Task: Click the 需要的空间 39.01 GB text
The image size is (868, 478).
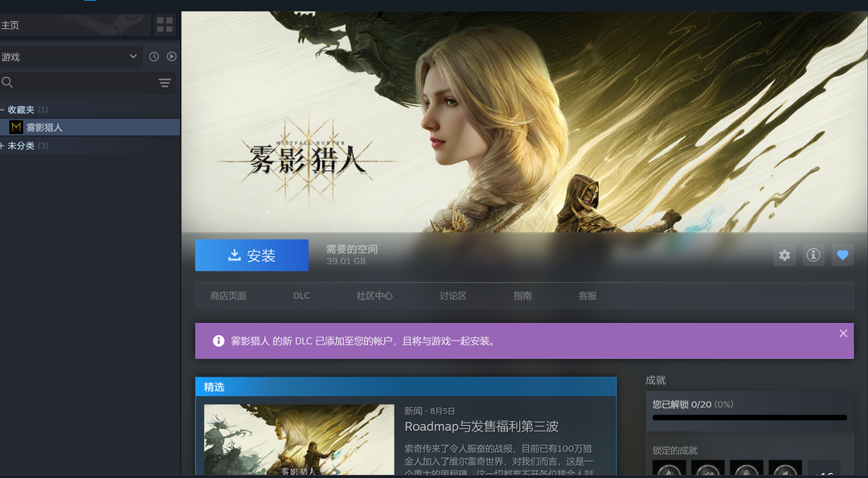Action: [x=352, y=255]
